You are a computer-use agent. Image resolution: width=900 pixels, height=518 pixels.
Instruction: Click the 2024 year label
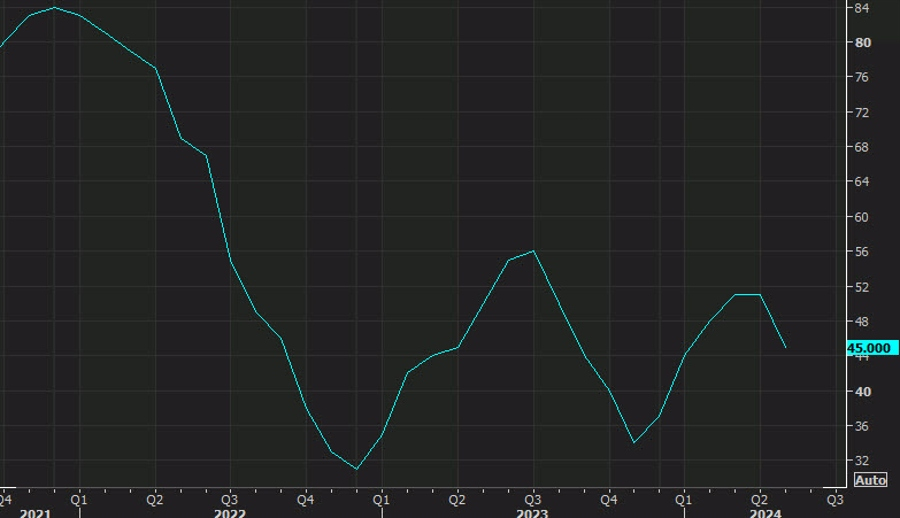pyautogui.click(x=765, y=513)
